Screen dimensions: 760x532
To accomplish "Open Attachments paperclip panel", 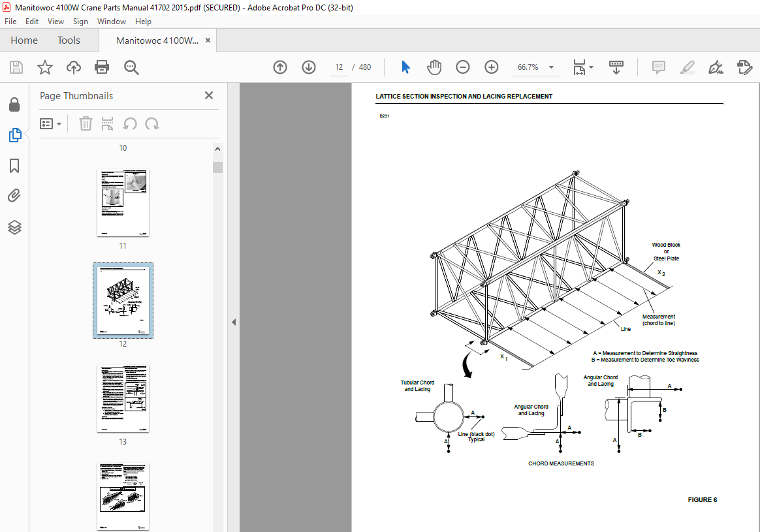I will click(14, 196).
